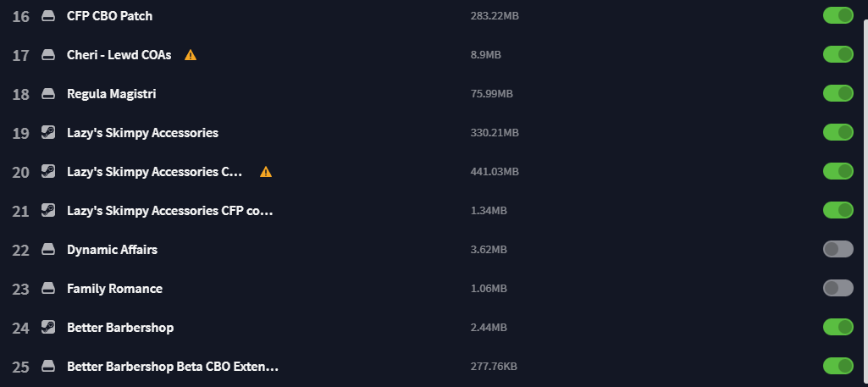Image resolution: width=868 pixels, height=387 pixels.
Task: Click the 330.21MB size of Lazy's Skimpy Accessories
Action: pos(495,133)
